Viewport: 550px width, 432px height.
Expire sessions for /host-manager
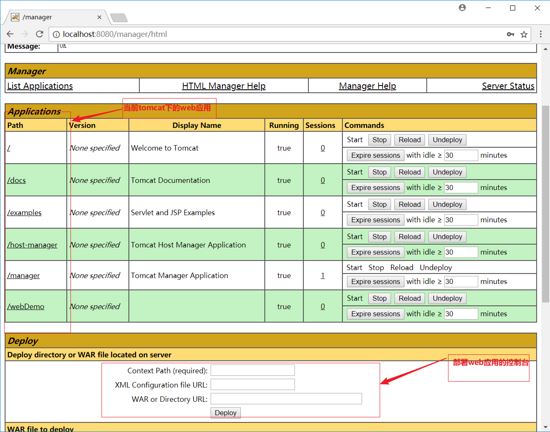point(375,252)
